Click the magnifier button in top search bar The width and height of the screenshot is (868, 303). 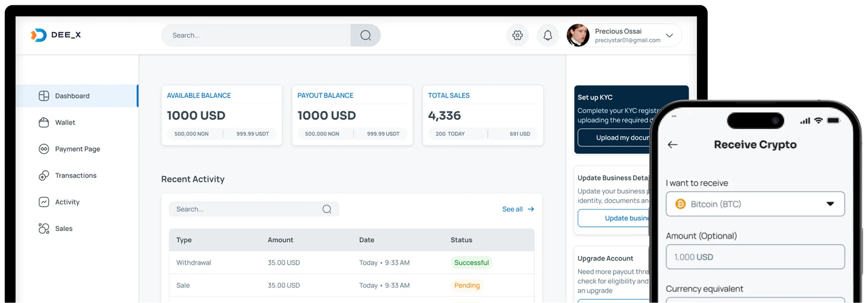[365, 35]
